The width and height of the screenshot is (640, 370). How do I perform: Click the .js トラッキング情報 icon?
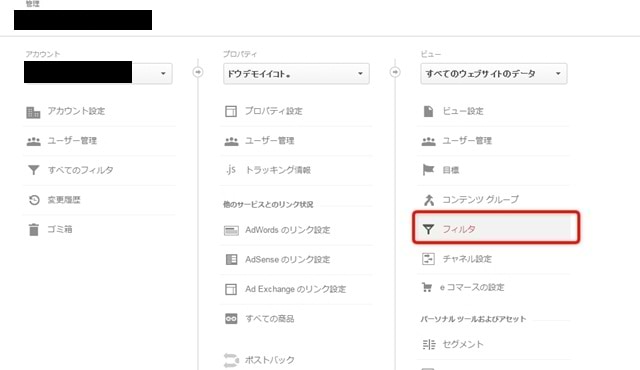(231, 170)
